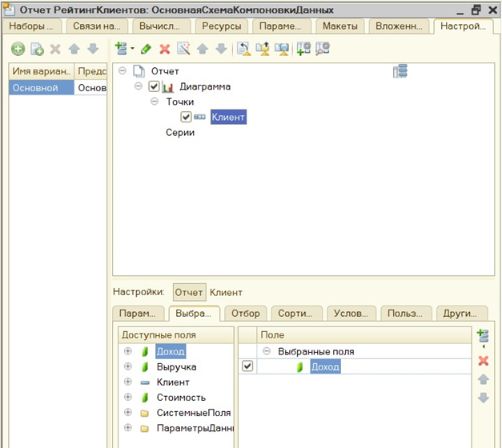Open the Отбор settings tab

(246, 314)
